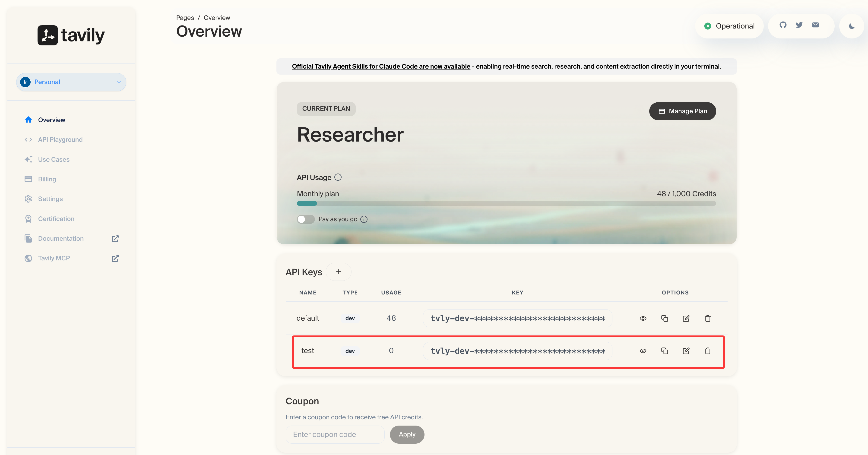The height and width of the screenshot is (455, 868).
Task: Open the Personal account dropdown
Action: tap(71, 82)
